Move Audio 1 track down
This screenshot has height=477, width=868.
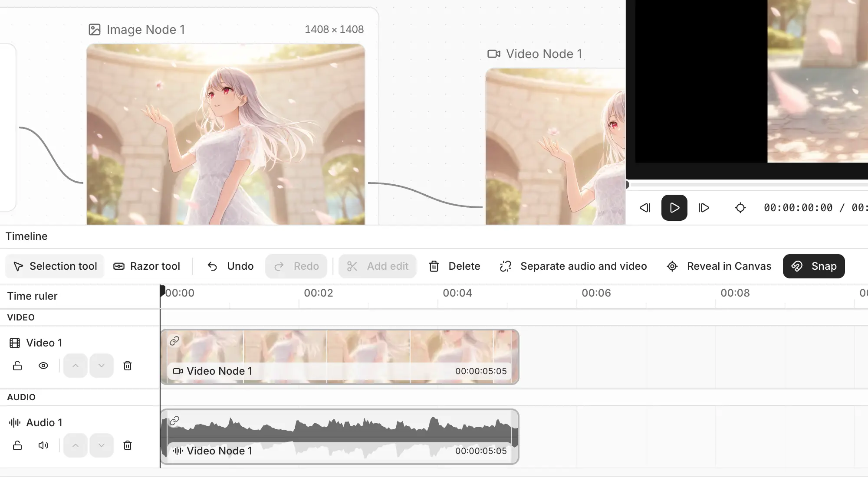pos(102,445)
